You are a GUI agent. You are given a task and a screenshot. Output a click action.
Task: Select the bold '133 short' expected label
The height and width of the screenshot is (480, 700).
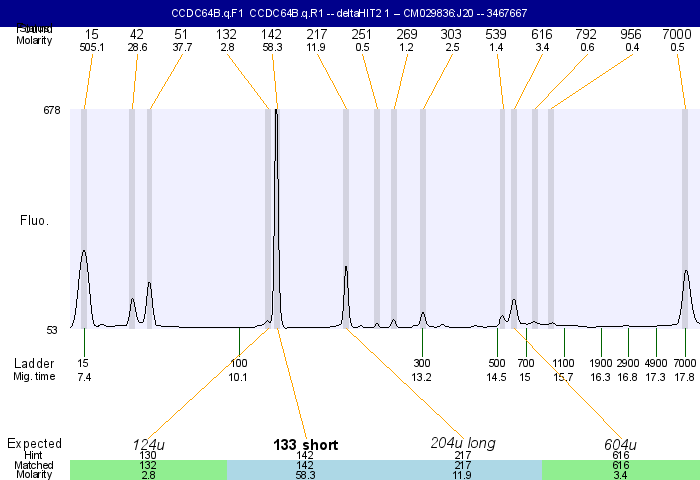pos(305,445)
